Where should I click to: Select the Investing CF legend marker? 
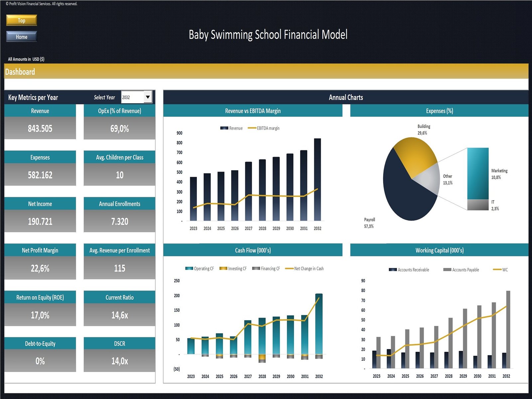click(223, 268)
